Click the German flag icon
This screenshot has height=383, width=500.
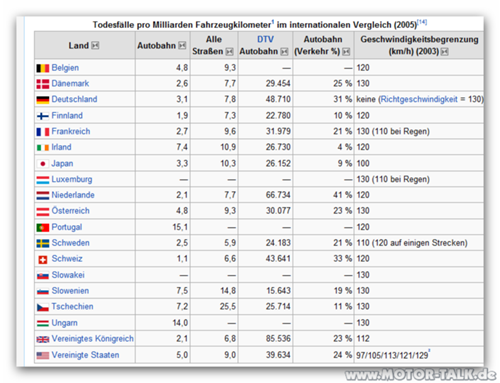(43, 100)
